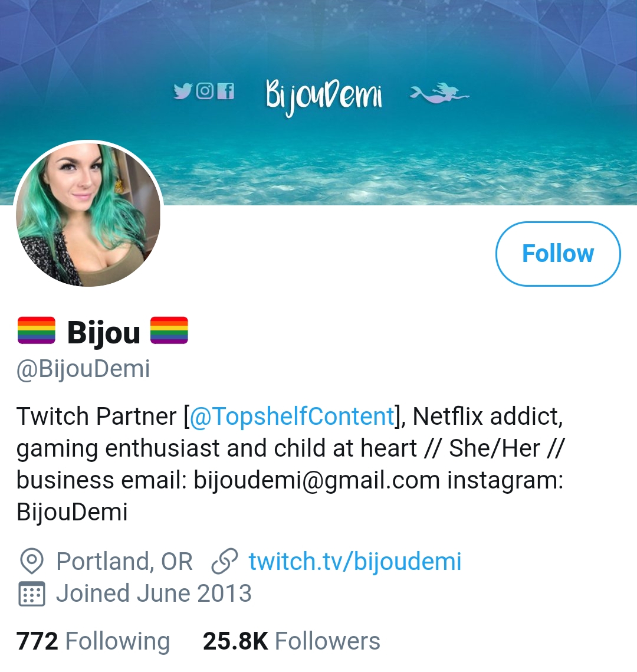This screenshot has height=672, width=637.
Task: Click the rainbow flag after Bijou name
Action: coord(169,330)
